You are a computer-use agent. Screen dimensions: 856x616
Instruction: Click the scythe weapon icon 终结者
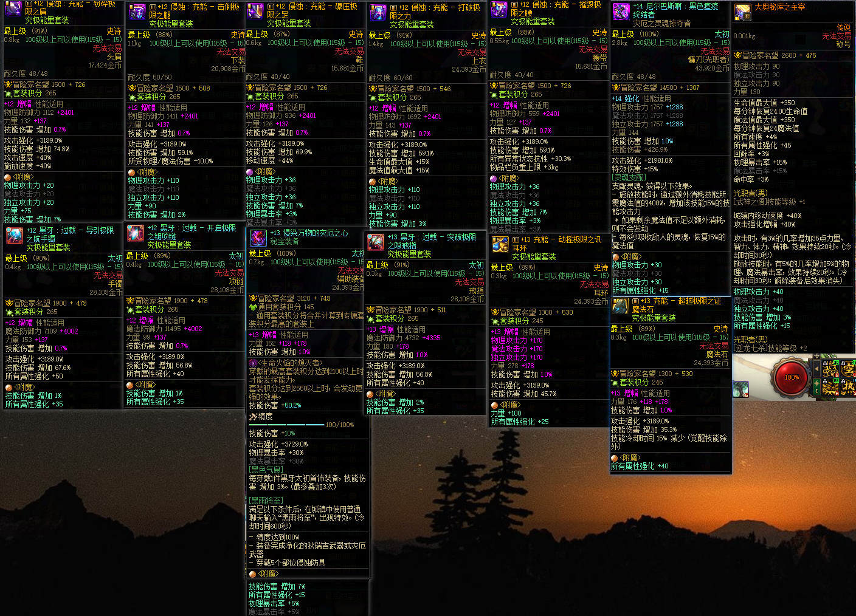[x=621, y=11]
